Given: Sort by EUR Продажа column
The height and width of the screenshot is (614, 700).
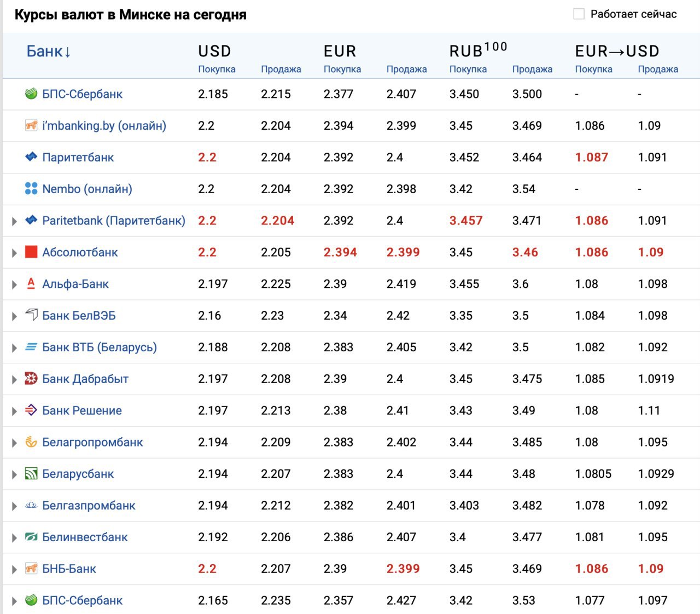Looking at the screenshot, I should 407,69.
